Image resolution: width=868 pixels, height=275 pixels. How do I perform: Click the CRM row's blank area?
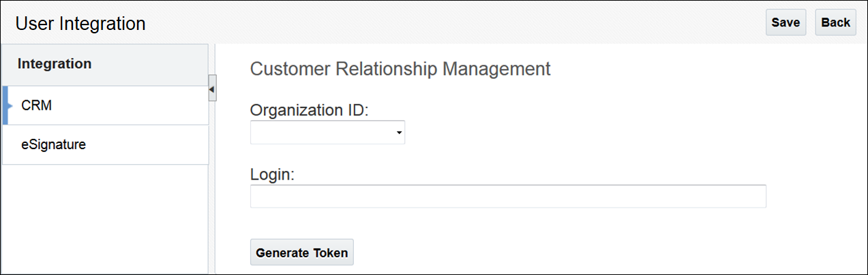coord(136,106)
